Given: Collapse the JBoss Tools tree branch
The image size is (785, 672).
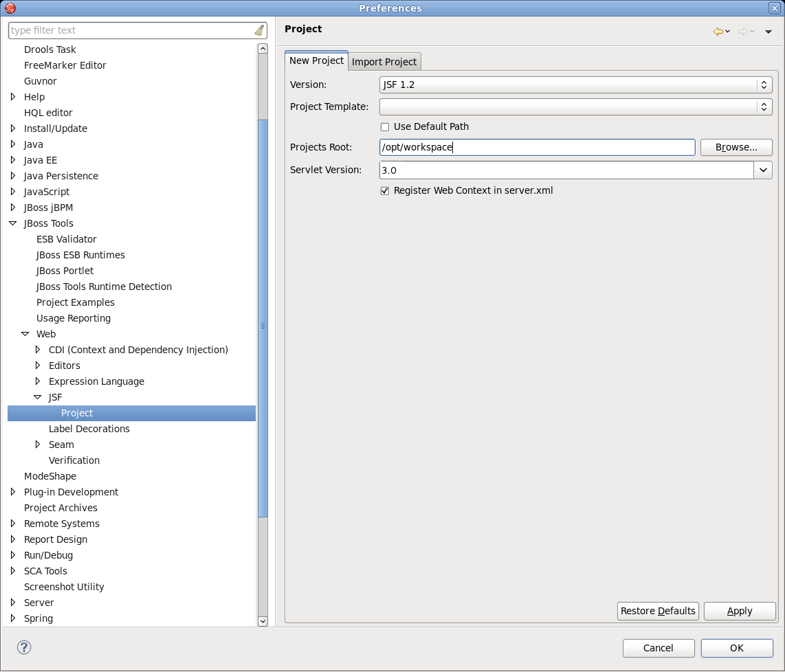Looking at the screenshot, I should click(12, 223).
